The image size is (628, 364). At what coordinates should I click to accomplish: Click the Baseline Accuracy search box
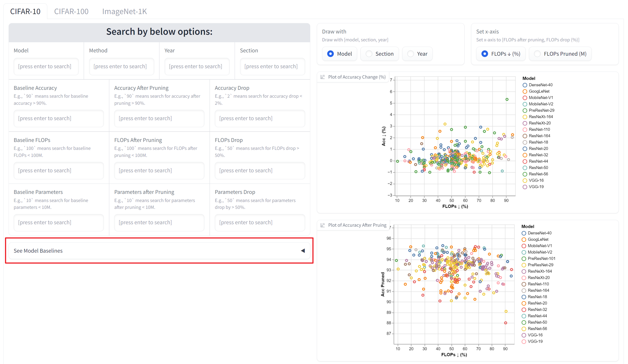(x=59, y=118)
